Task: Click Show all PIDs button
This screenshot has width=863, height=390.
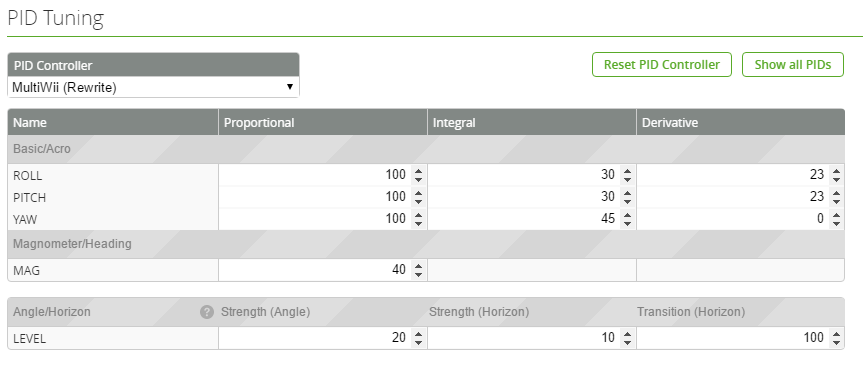Action: click(x=793, y=64)
